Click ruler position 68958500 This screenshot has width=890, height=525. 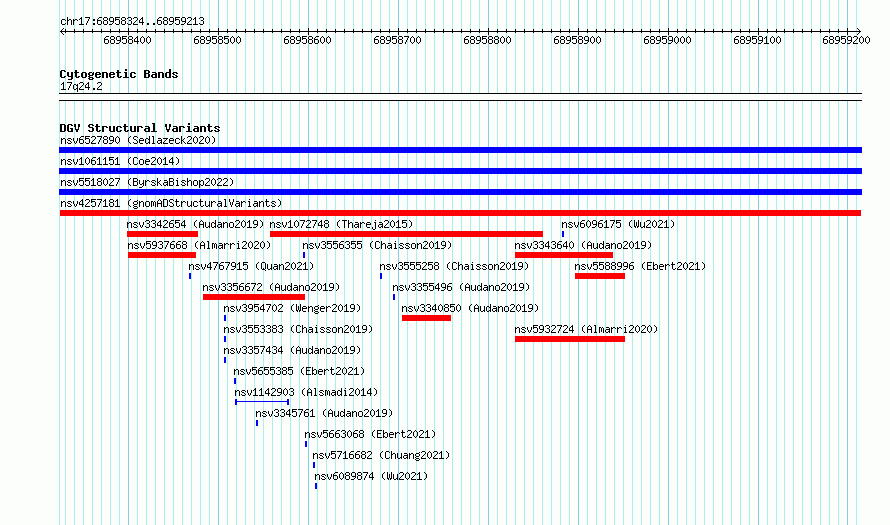pyautogui.click(x=217, y=40)
